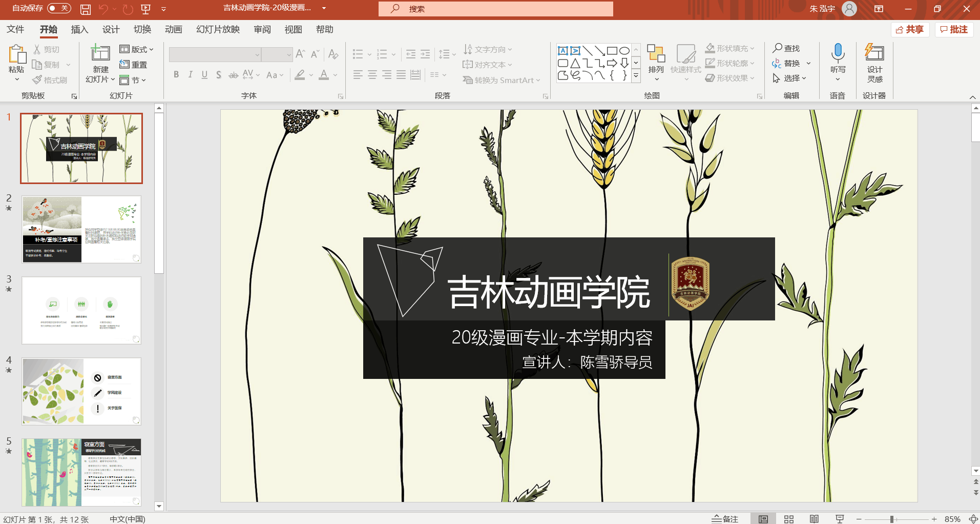
Task: Switch to Insert (插入) tab
Action: (x=79, y=29)
